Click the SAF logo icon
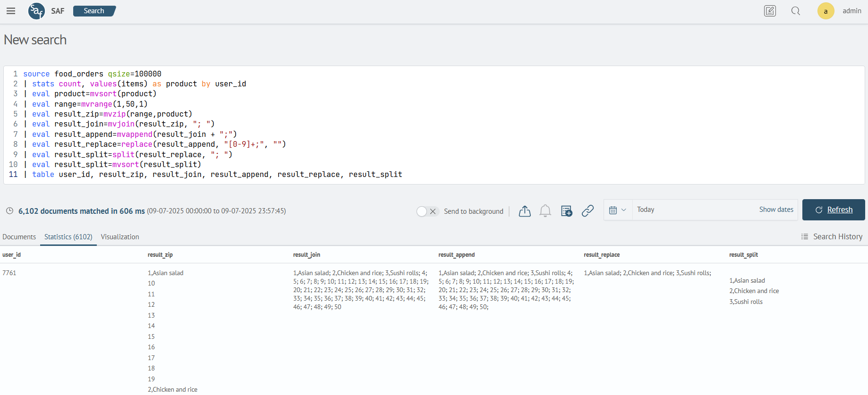Screen dimensions: 868x395 coord(36,11)
